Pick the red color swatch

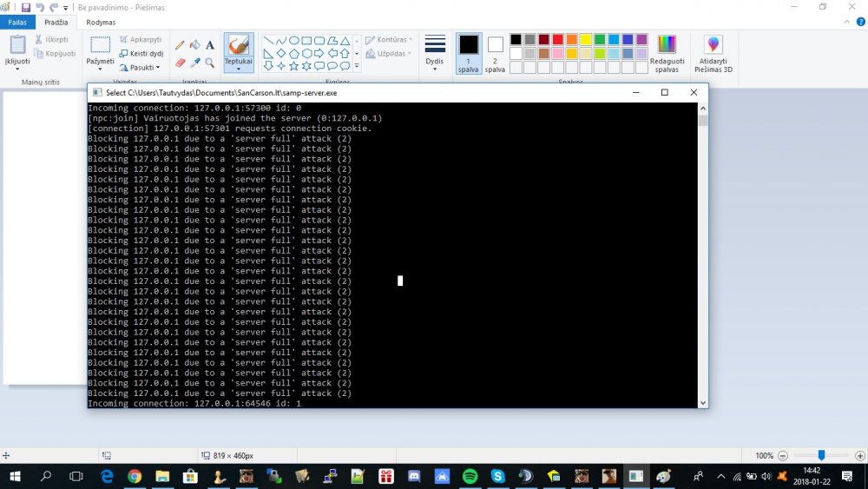[557, 39]
